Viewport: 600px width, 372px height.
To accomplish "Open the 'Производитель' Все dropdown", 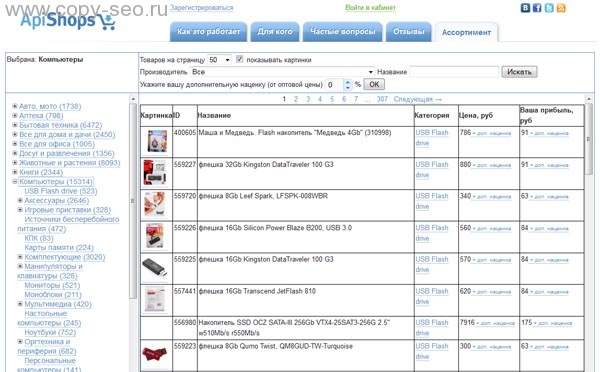I will pos(282,72).
